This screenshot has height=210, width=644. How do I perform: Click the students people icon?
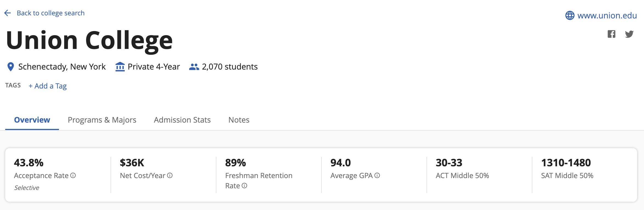[194, 67]
